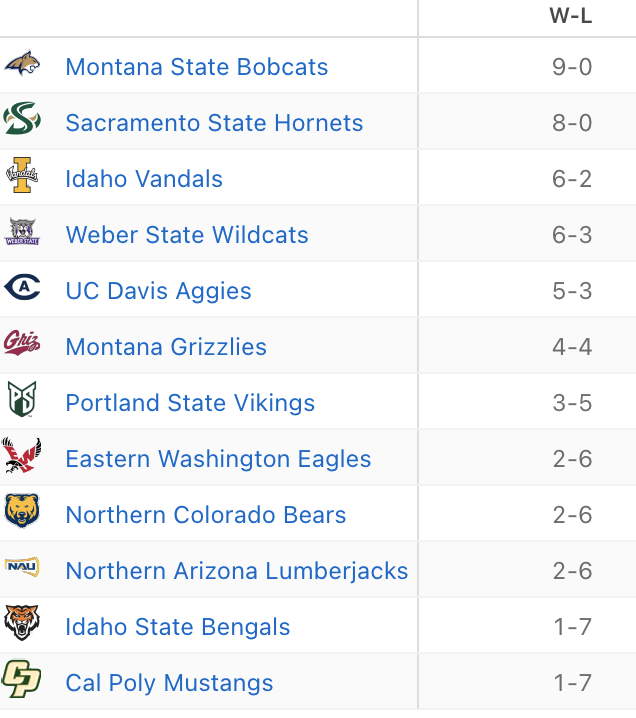This screenshot has height=718, width=636.
Task: Open the UC Davis Aggies logo
Action: 22,289
